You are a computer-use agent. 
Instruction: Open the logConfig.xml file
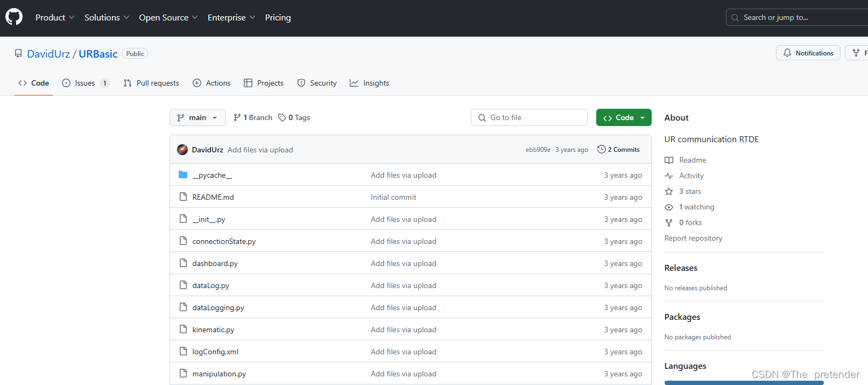point(215,352)
